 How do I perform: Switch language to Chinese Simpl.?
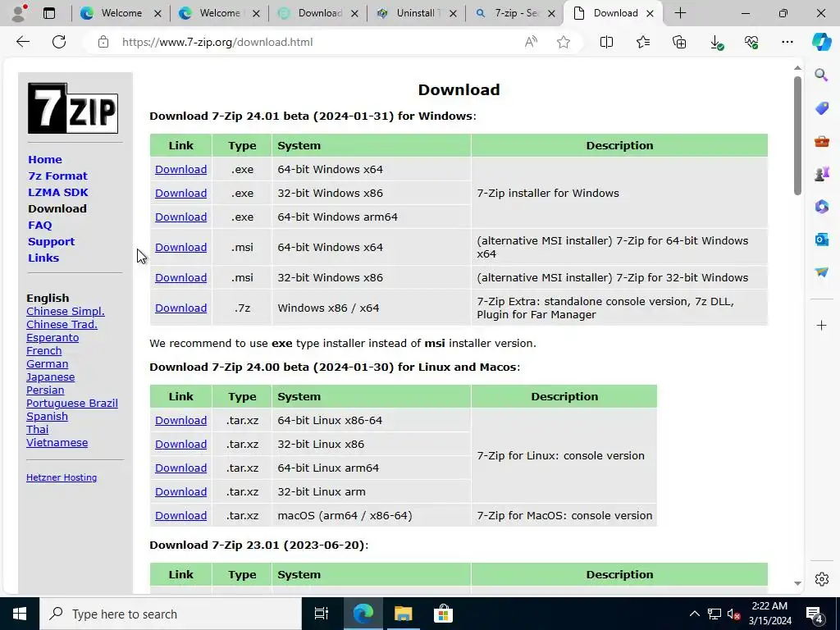(x=66, y=311)
